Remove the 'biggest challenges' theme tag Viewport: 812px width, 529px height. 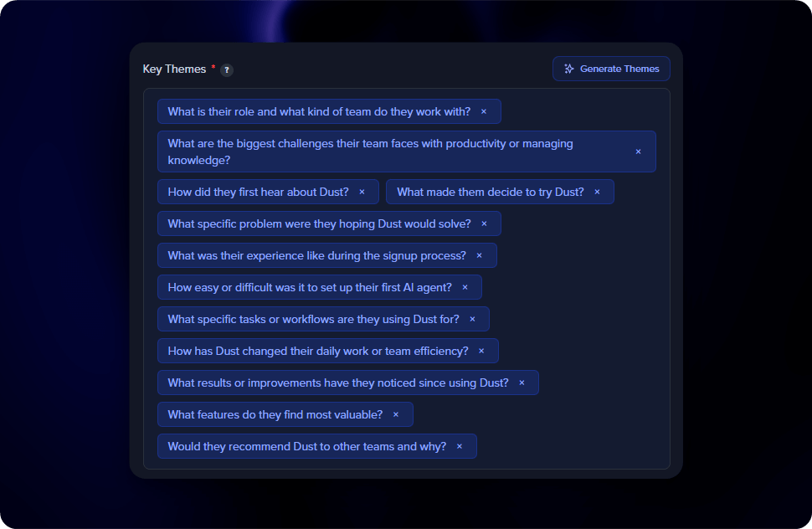[x=638, y=152]
